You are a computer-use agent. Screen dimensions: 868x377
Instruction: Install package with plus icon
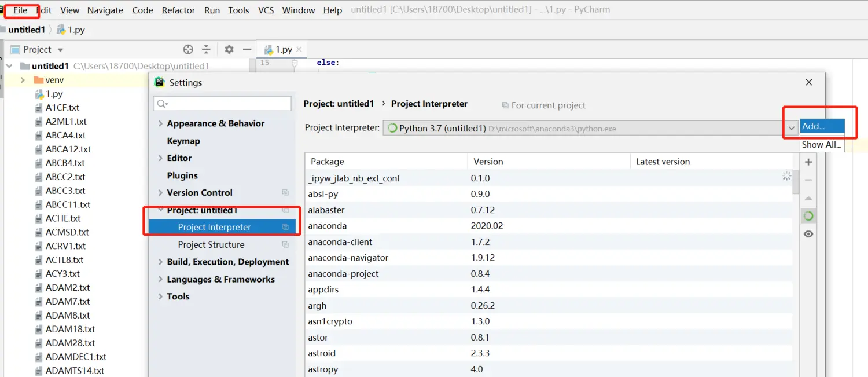pos(808,162)
